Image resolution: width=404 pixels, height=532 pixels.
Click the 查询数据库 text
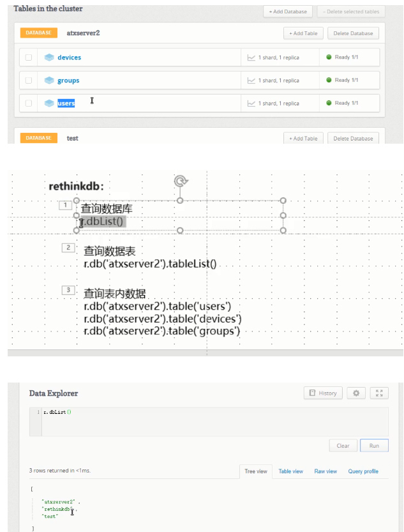point(107,209)
